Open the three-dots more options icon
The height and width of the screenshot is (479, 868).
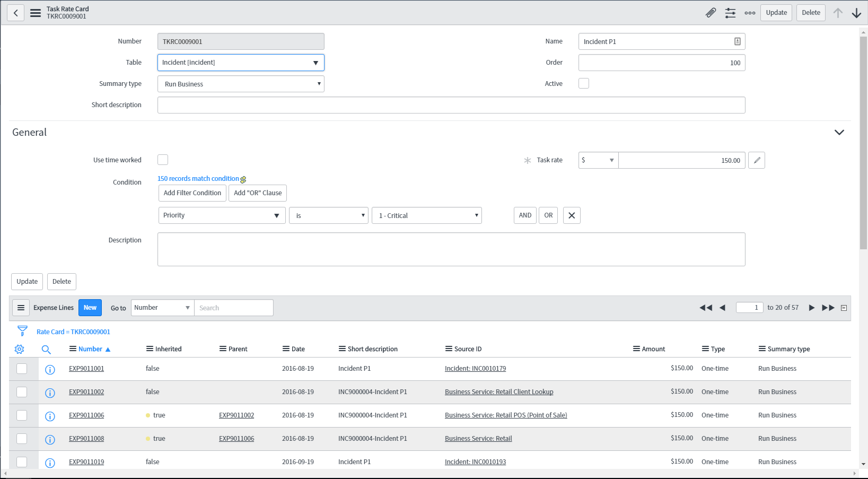point(750,13)
